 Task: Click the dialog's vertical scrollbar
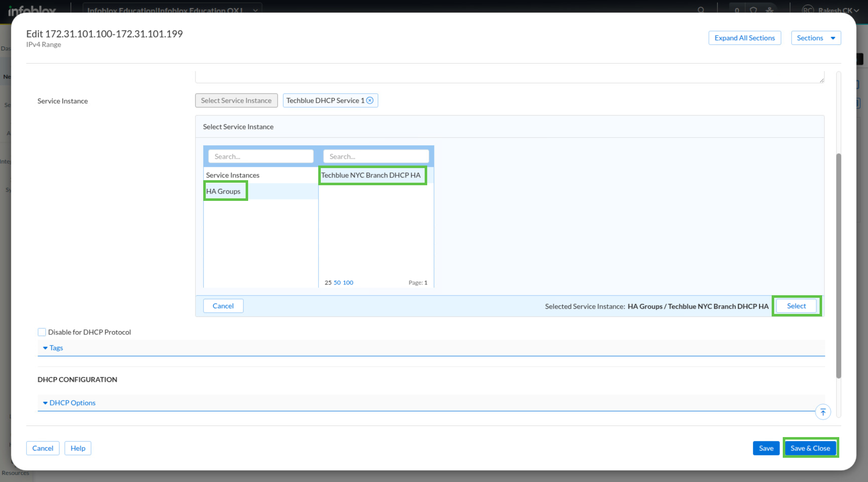839,266
